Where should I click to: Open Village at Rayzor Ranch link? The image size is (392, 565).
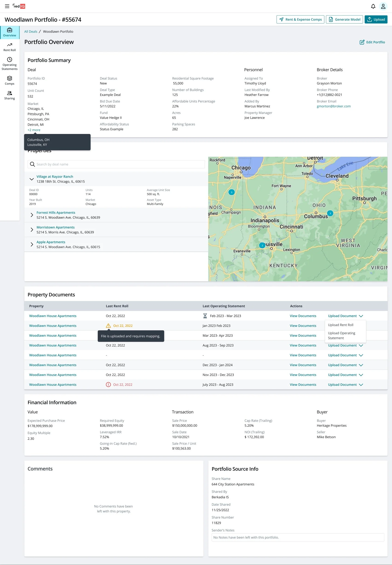tap(55, 176)
